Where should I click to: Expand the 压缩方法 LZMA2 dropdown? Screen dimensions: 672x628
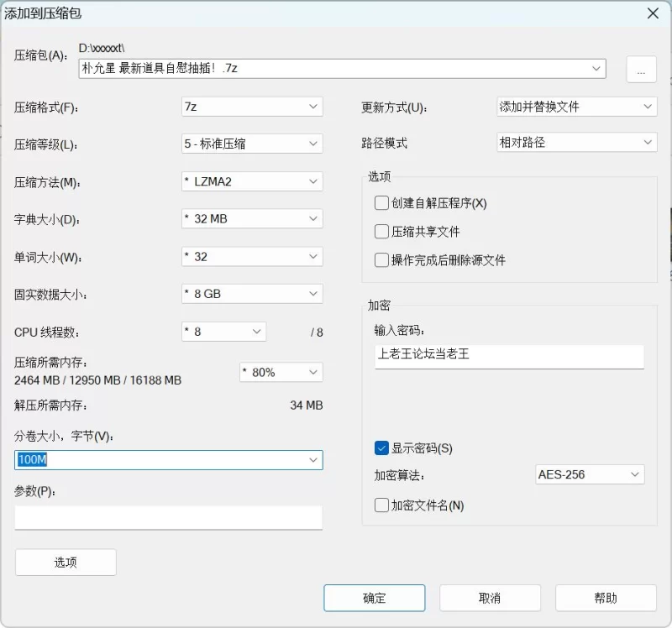coord(252,181)
